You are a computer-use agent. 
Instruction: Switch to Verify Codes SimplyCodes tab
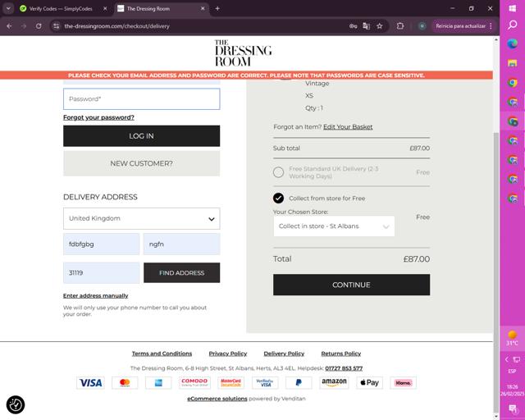(61, 9)
